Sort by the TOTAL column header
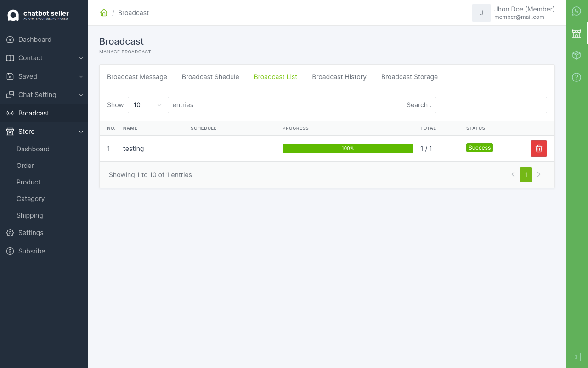Image resolution: width=588 pixels, height=368 pixels. point(428,128)
